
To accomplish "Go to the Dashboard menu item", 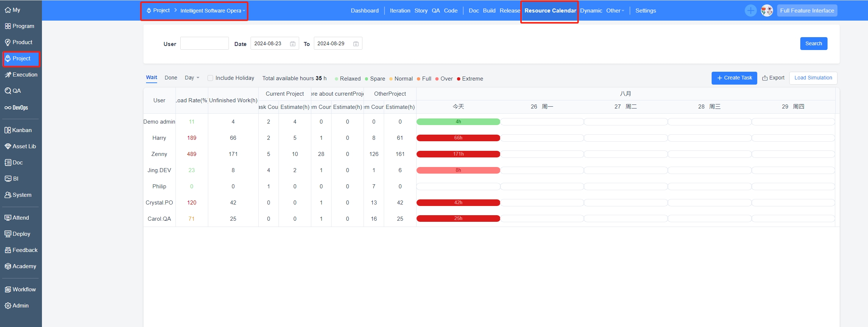I will coord(364,11).
